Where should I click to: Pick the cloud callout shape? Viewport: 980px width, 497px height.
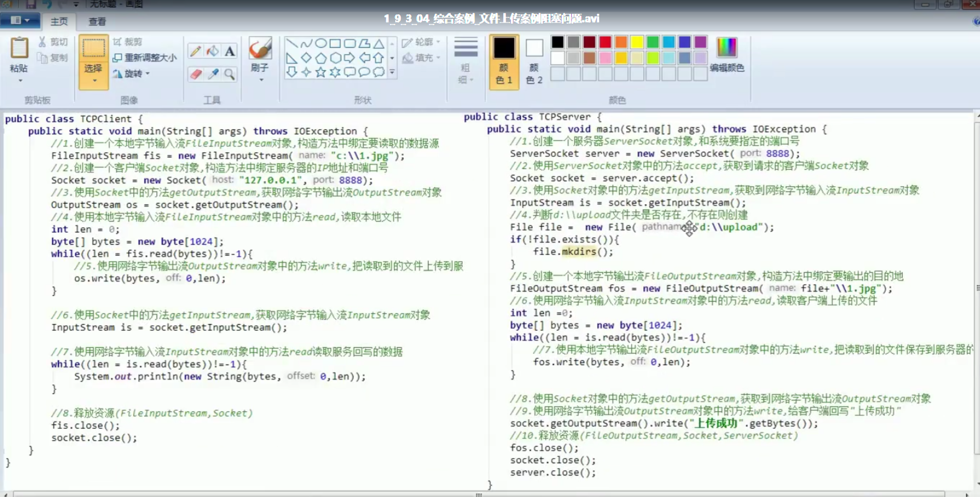point(378,72)
